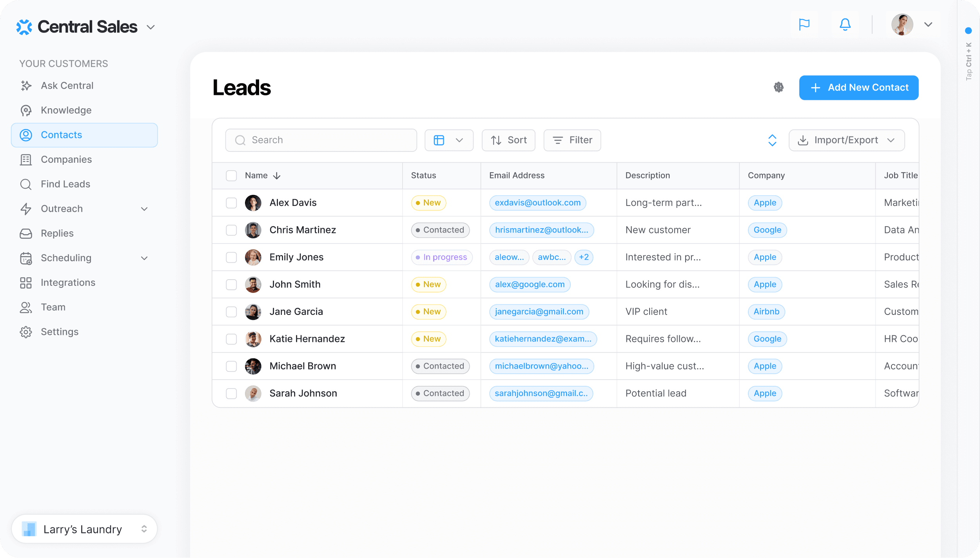
Task: Open table view layout dropdown
Action: (x=449, y=140)
